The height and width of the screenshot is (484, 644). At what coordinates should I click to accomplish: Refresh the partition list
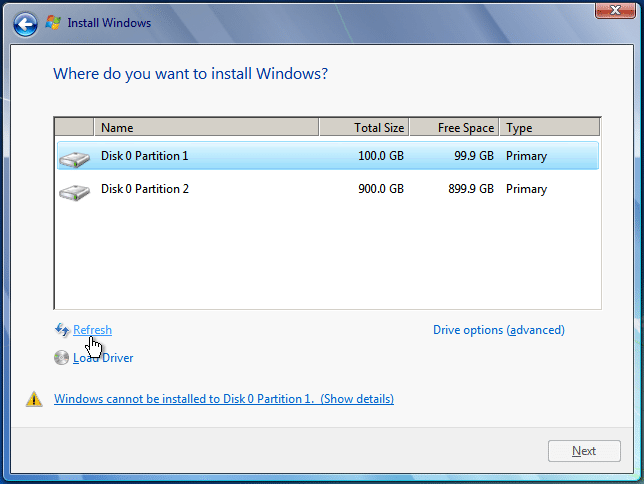pyautogui.click(x=92, y=330)
